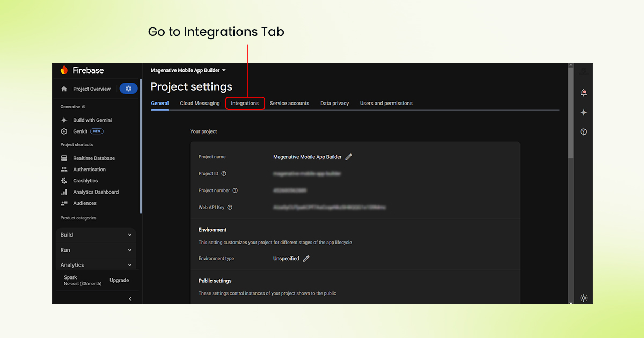Open Crashlytics in the sidebar
644x338 pixels.
pyautogui.click(x=84, y=180)
